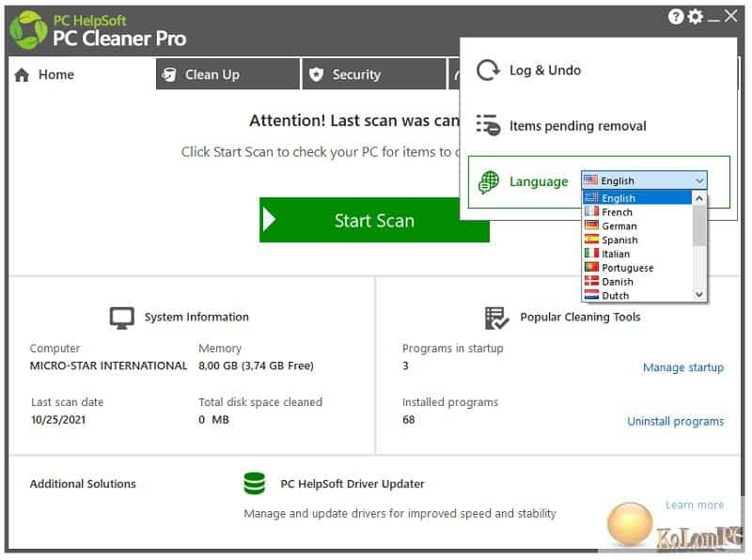Click the 10/25/2021 last scan date
The width and height of the screenshot is (752, 560).
(58, 419)
